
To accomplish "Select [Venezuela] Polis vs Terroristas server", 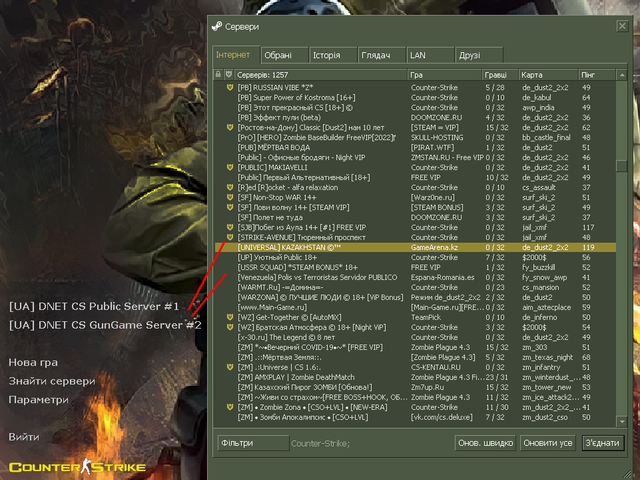I will (x=415, y=277).
